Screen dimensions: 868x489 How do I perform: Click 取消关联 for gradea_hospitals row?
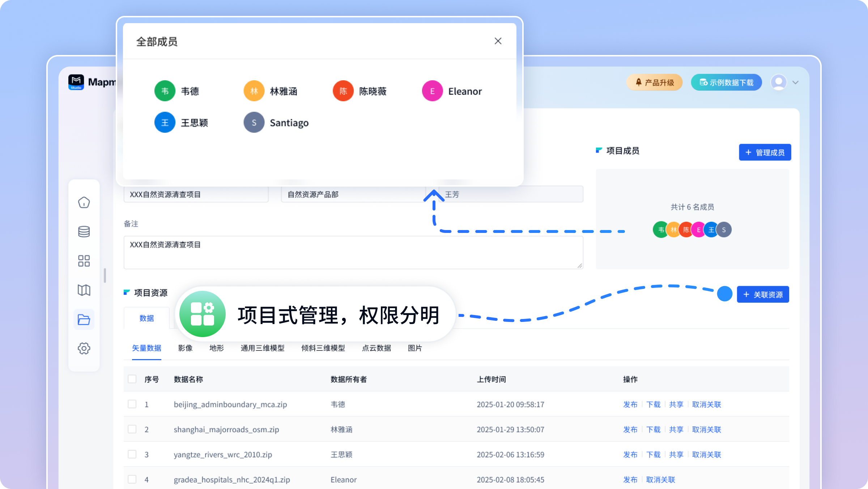point(660,480)
